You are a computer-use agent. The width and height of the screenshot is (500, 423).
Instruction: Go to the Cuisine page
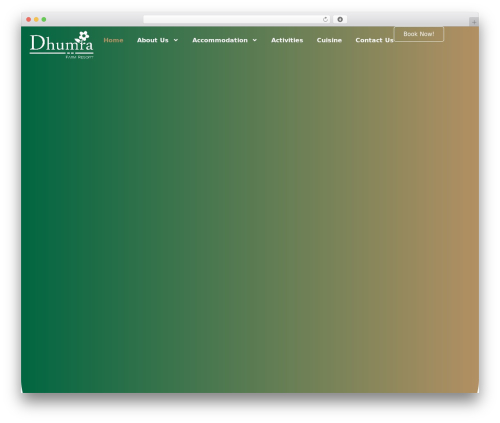click(329, 40)
